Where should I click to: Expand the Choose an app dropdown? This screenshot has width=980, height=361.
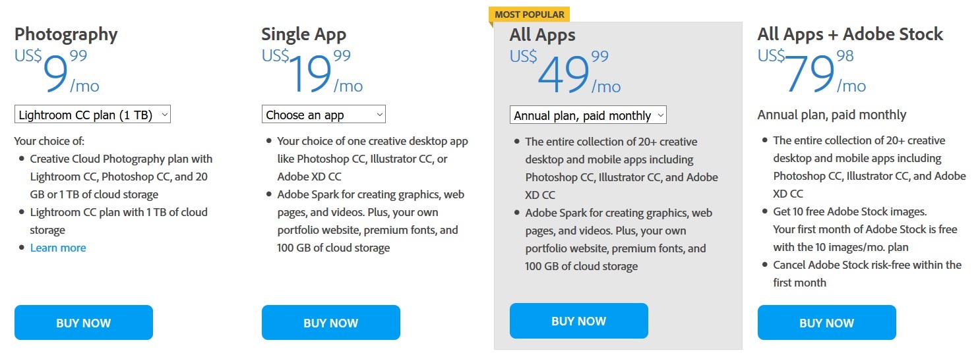(323, 115)
